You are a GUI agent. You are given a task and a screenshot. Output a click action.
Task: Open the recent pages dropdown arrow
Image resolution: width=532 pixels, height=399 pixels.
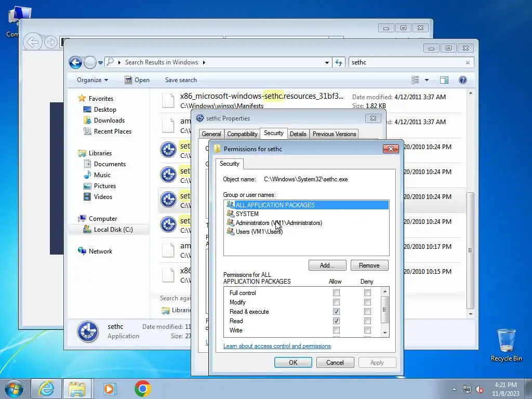[x=100, y=63]
